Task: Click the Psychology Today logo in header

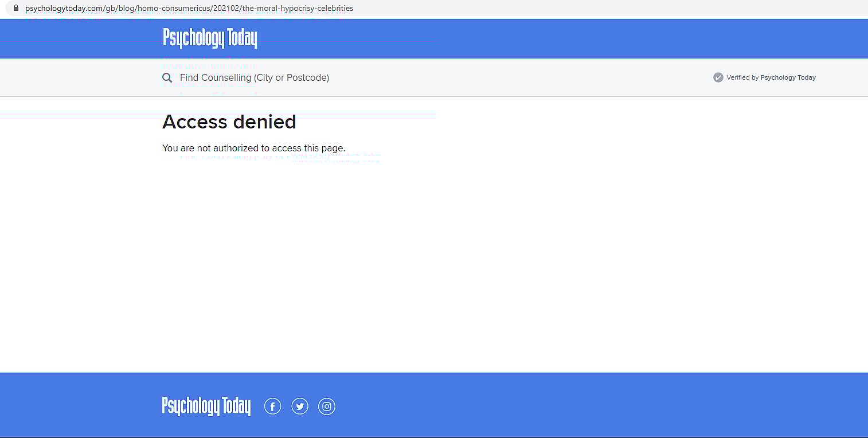Action: [210, 38]
